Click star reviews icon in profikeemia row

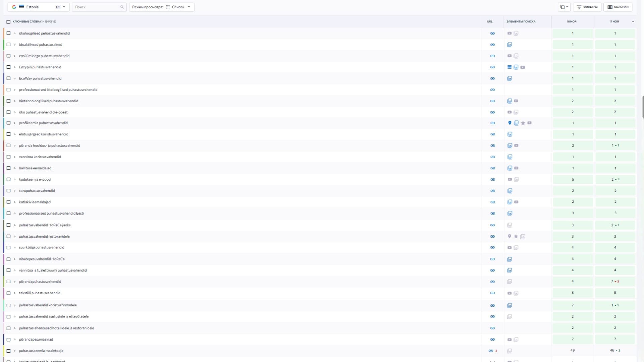(523, 123)
